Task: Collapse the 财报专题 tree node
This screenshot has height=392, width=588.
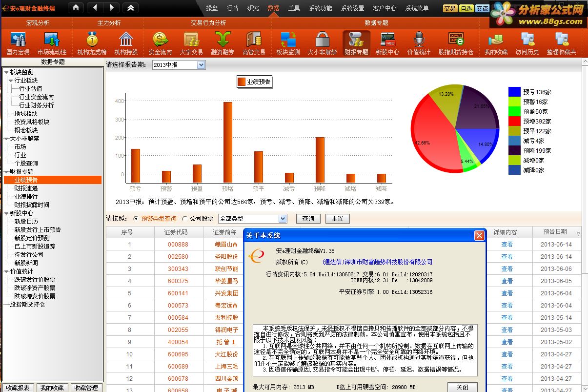Action: 6,172
